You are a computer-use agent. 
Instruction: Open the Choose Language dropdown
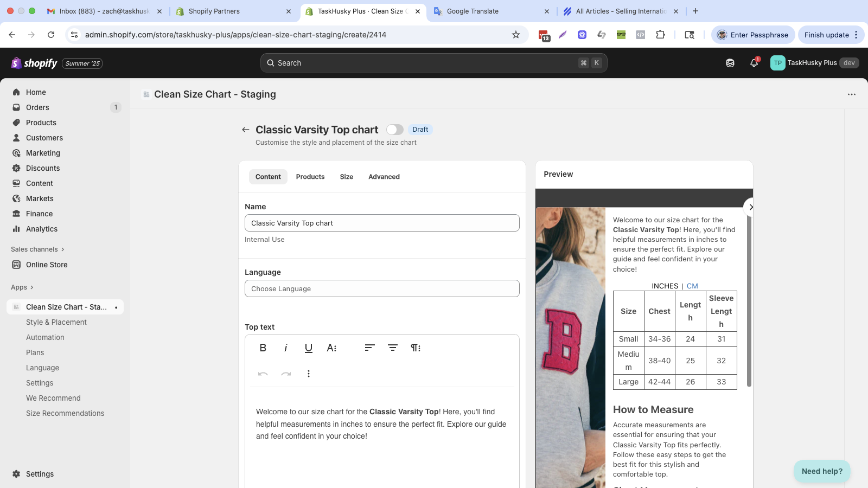[382, 288]
